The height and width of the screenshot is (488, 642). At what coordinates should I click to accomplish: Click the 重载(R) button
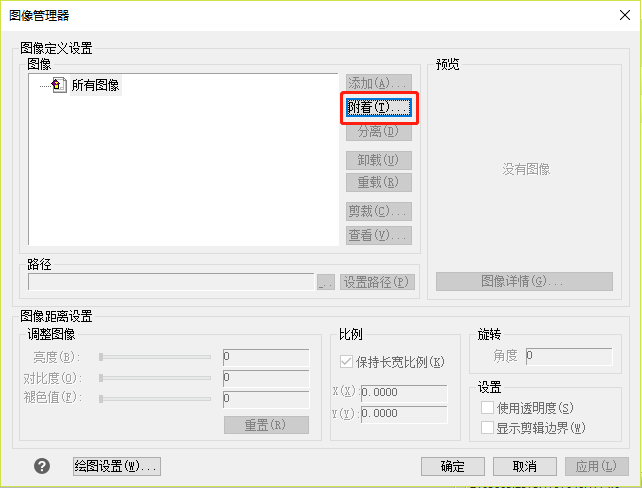pyautogui.click(x=379, y=182)
